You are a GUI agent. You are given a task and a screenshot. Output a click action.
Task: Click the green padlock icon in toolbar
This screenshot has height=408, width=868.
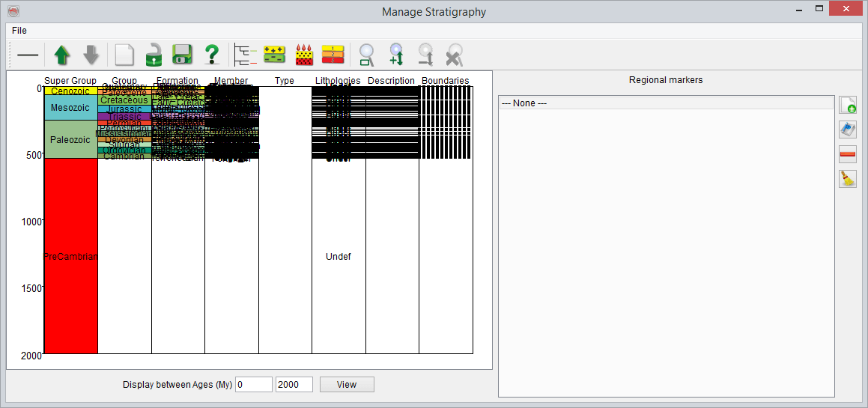pos(154,55)
